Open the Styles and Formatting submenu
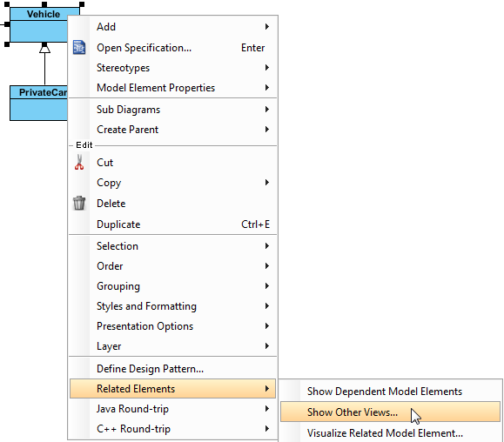Image resolution: width=504 pixels, height=442 pixels. tap(172, 306)
